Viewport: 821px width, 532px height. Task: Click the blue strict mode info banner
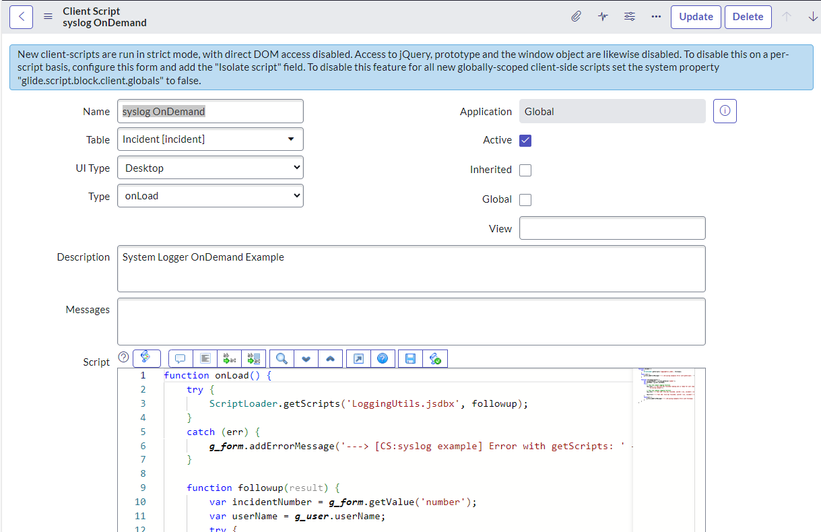pos(411,67)
